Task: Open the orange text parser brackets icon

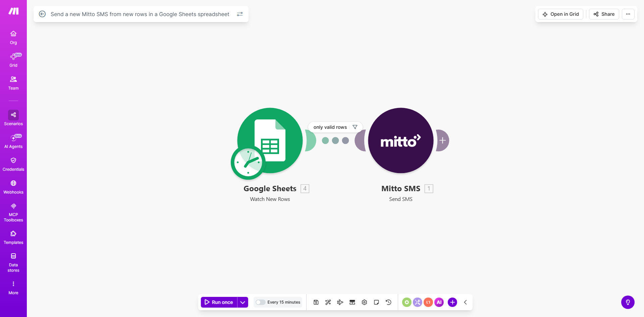Action: (428, 302)
